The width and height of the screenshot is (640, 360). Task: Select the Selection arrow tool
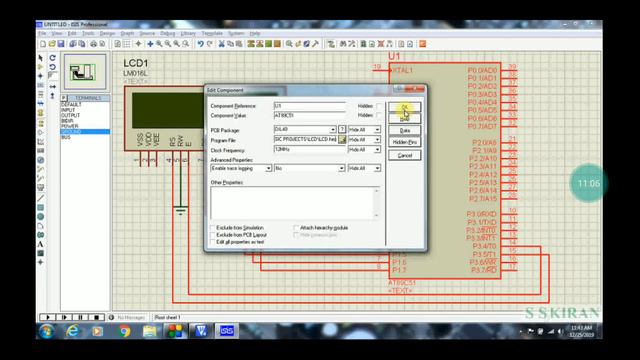(40, 58)
